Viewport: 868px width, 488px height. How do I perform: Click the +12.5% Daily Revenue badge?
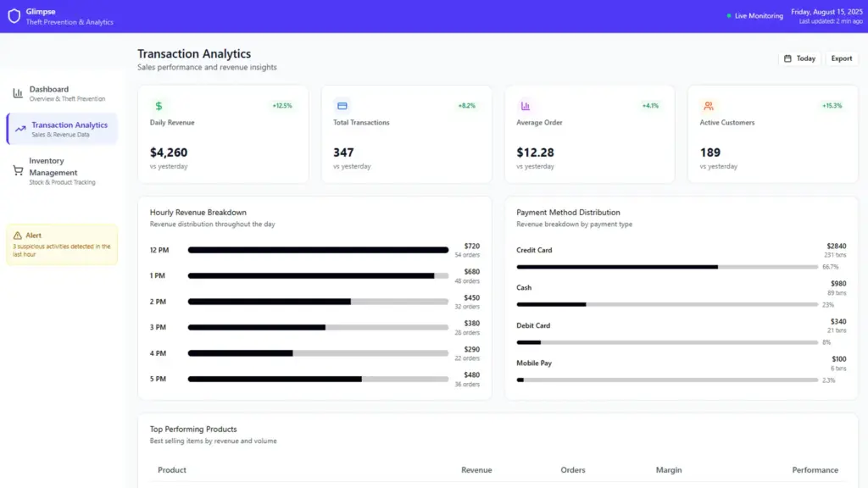(x=282, y=106)
